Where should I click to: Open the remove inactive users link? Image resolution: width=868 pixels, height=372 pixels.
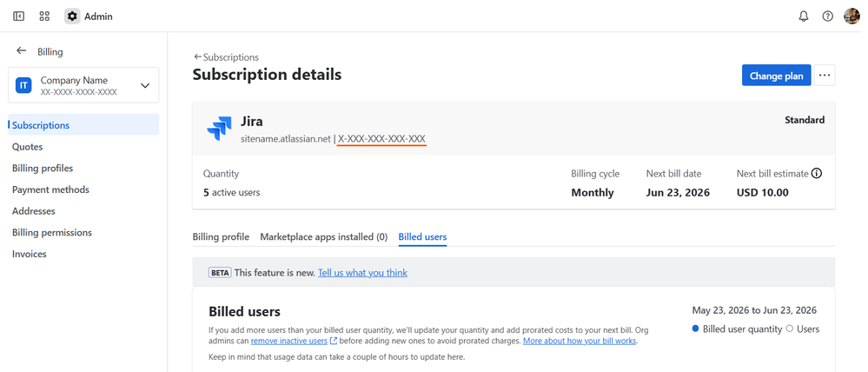tap(294, 341)
